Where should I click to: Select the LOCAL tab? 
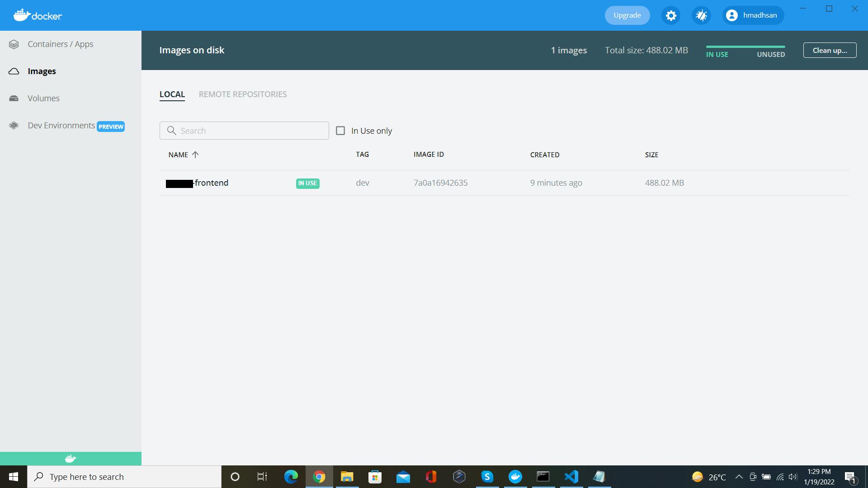point(172,94)
